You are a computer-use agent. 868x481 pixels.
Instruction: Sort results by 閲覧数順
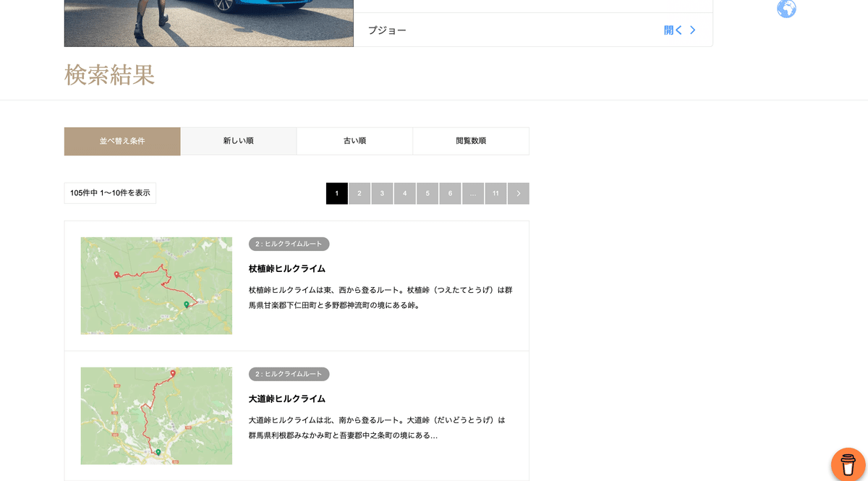471,140
